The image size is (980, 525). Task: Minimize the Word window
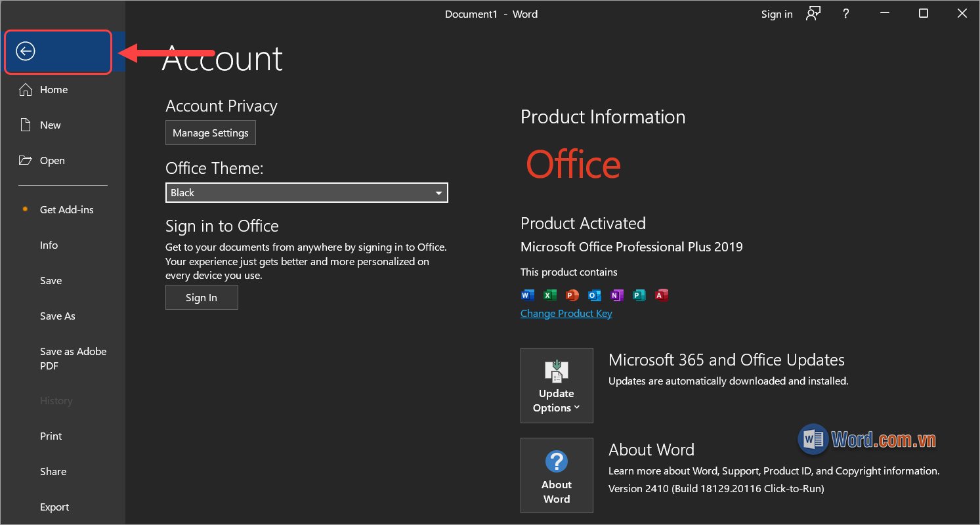click(886, 14)
